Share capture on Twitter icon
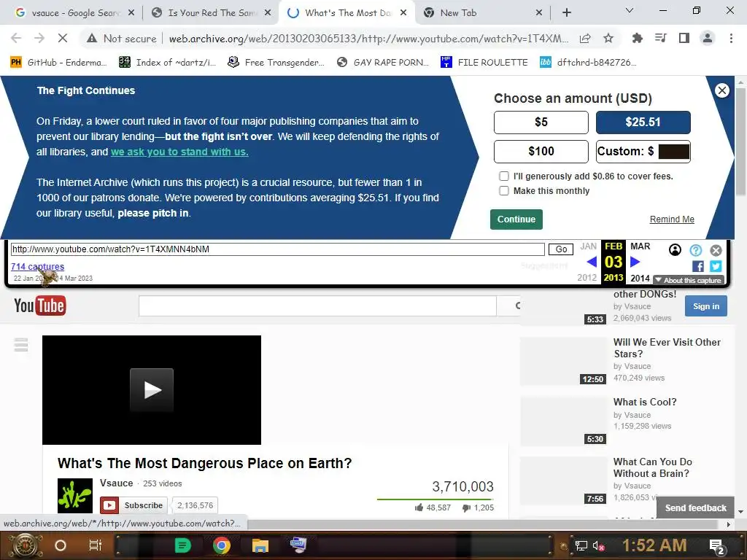Viewport: 747px width, 560px height. [x=716, y=267]
